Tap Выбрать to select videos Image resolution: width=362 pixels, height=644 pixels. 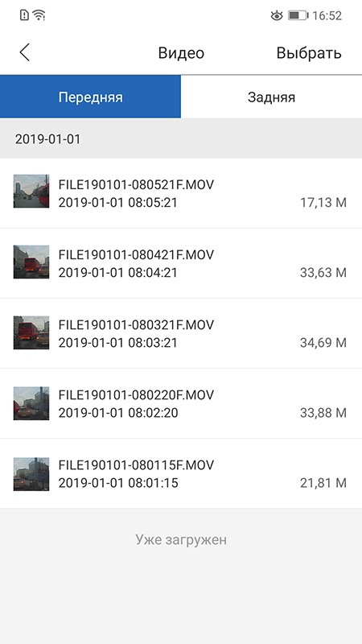(x=309, y=53)
